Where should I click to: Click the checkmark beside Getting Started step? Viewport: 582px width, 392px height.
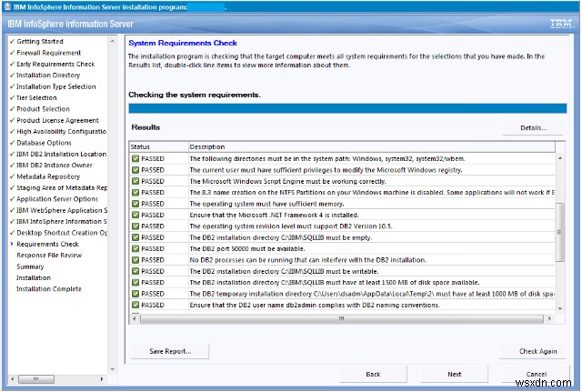[11, 41]
